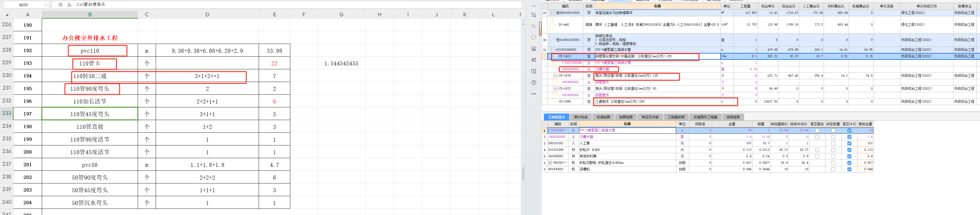This screenshot has width=980, height=215.
Task: Toggle 是否计价 checkbox for 其他材料费 row
Action: pos(849,156)
